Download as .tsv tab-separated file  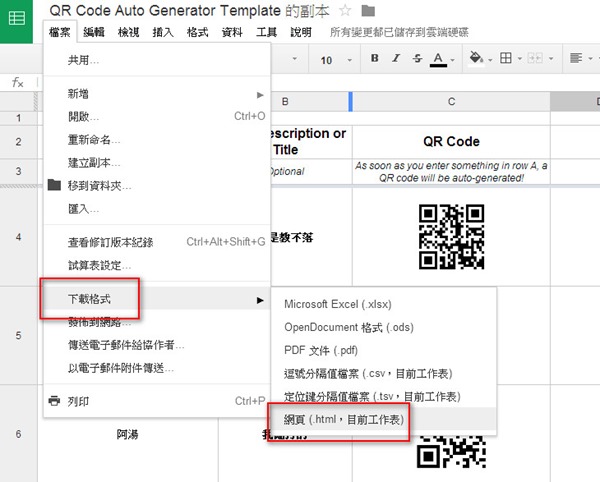click(384, 396)
